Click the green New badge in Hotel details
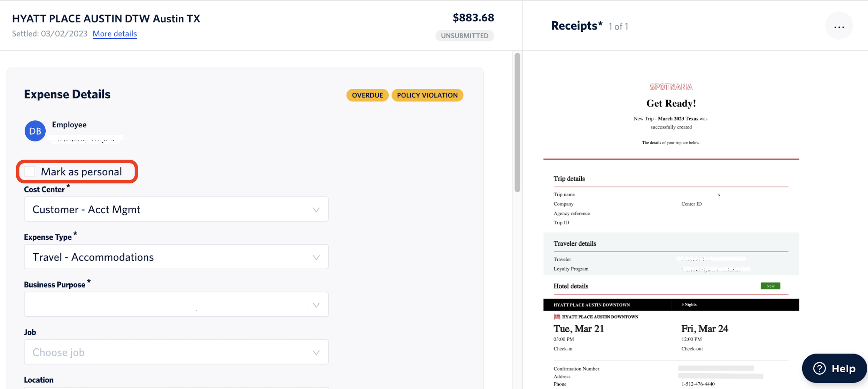Viewport: 868px width, 389px height. pyautogui.click(x=770, y=286)
